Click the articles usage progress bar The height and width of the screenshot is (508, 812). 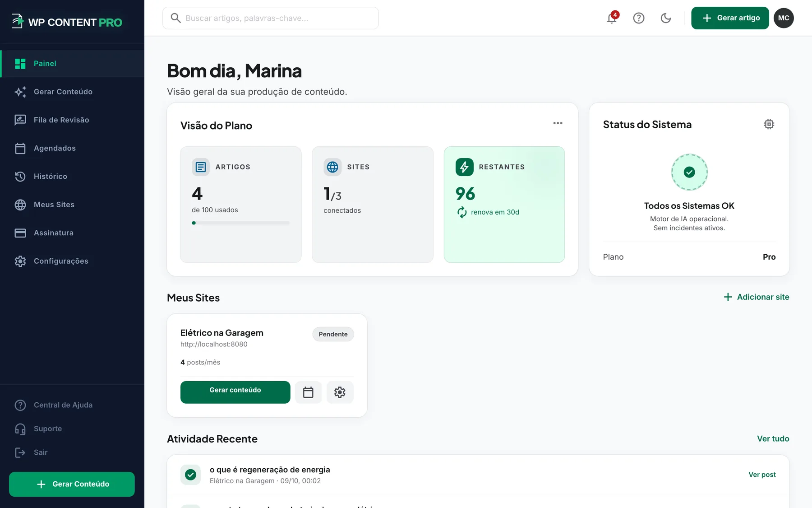coord(241,223)
